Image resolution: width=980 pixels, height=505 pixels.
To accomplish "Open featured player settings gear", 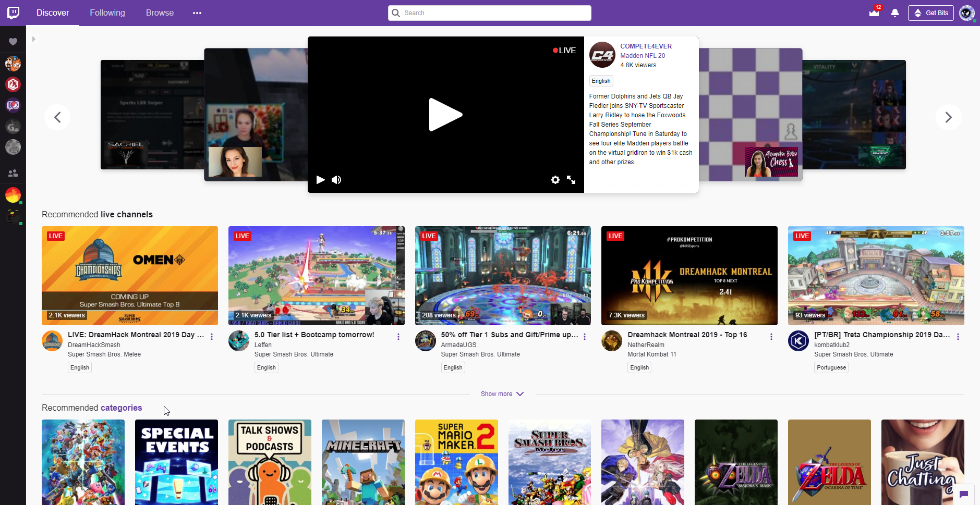I will pos(555,180).
